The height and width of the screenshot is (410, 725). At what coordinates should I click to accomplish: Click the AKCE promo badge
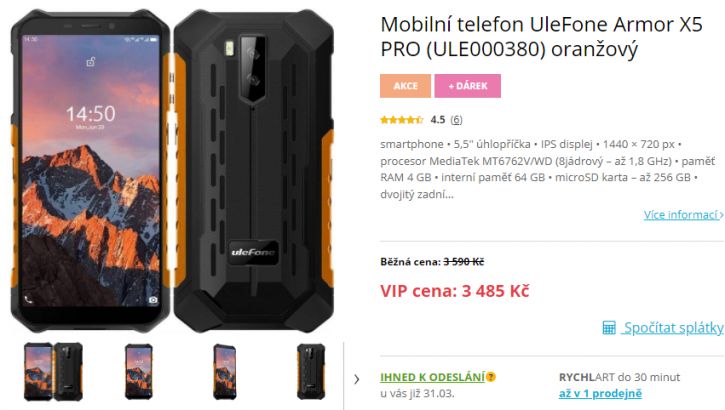coord(406,86)
